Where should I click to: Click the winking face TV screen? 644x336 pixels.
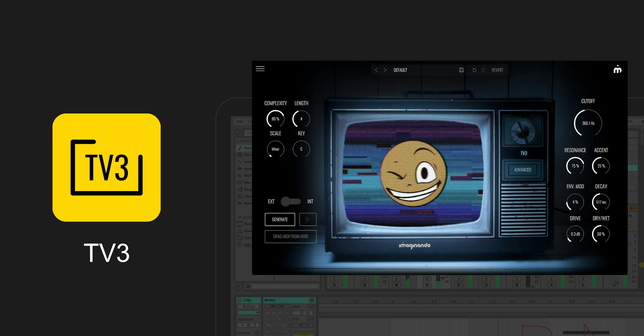coord(413,174)
